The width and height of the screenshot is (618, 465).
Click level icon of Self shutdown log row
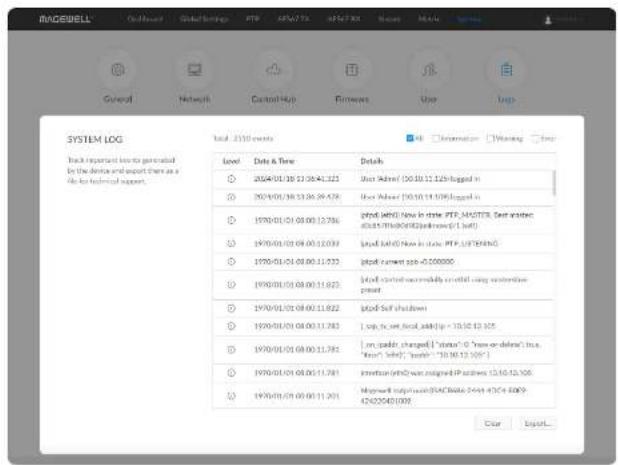[231, 308]
